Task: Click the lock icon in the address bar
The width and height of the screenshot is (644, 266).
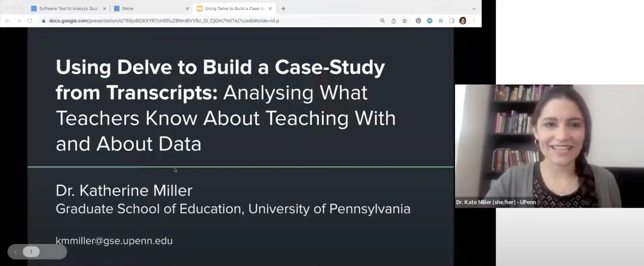Action: click(x=44, y=21)
